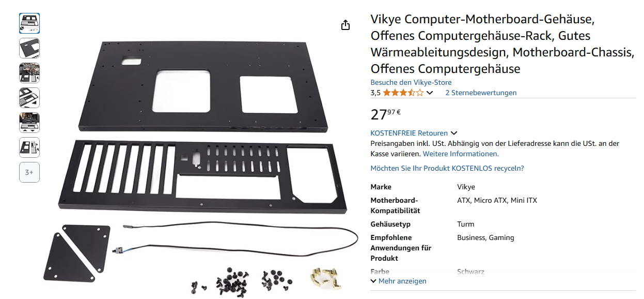
Task: Click Weitere Informationen link
Action: [x=461, y=154]
